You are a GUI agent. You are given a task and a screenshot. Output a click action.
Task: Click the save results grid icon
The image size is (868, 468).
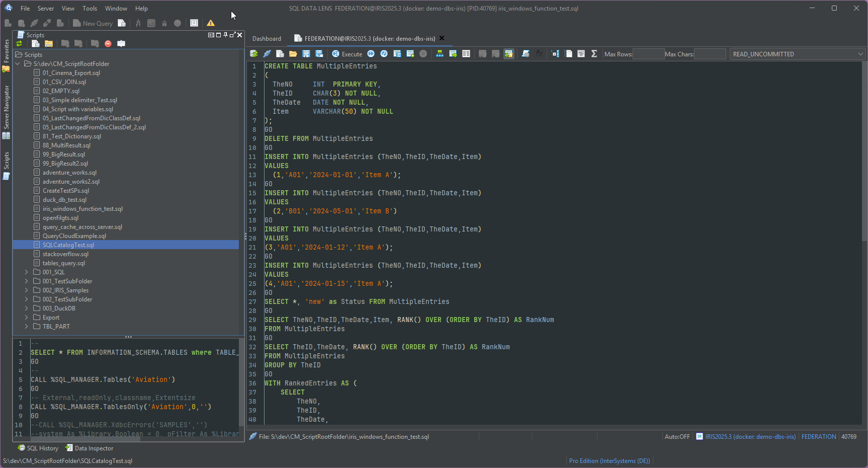[397, 54]
